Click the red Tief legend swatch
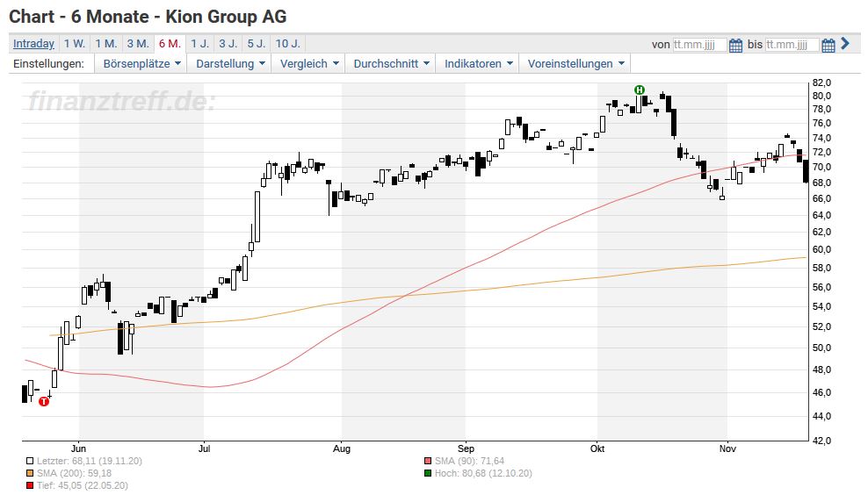Viewport: 868px width, 495px height. point(30,485)
